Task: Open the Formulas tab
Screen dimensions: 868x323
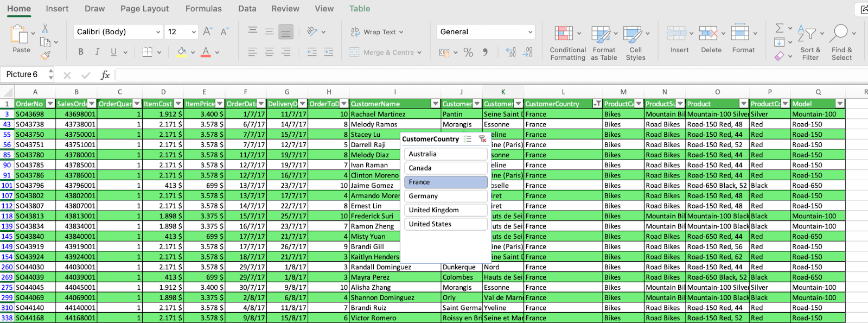Action: tap(203, 9)
